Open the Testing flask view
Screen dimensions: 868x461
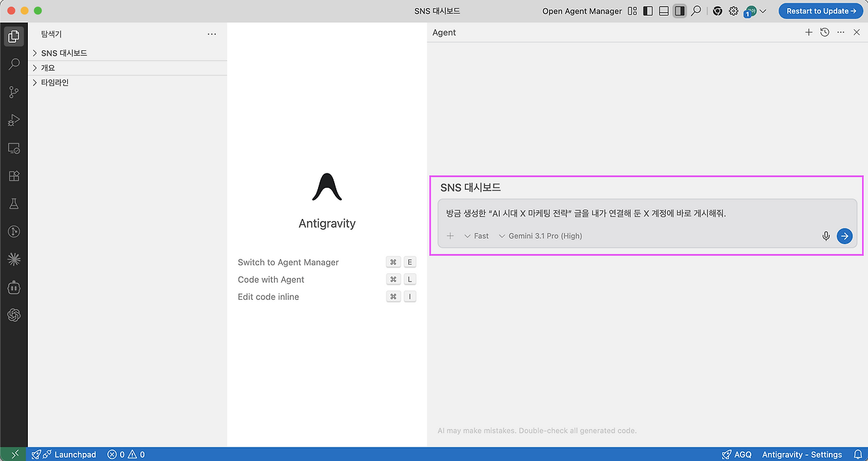point(14,203)
